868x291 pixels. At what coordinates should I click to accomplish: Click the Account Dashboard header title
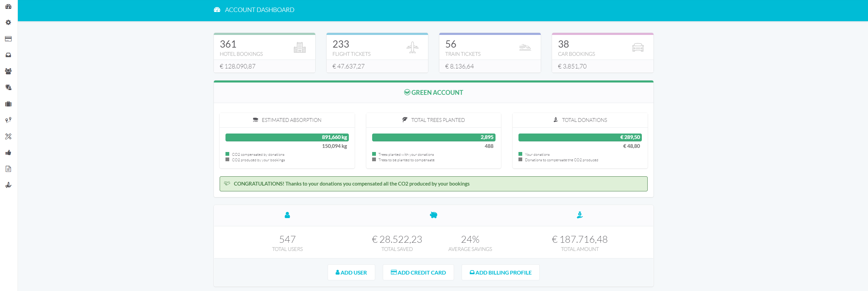[259, 10]
